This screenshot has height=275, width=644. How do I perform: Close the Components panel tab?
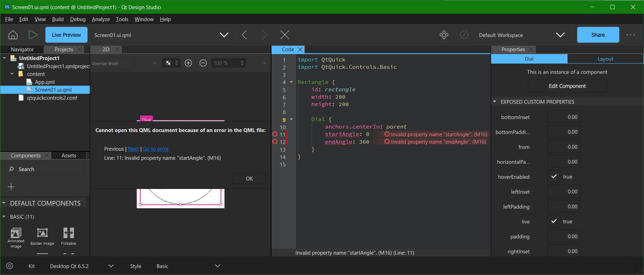click(47, 155)
